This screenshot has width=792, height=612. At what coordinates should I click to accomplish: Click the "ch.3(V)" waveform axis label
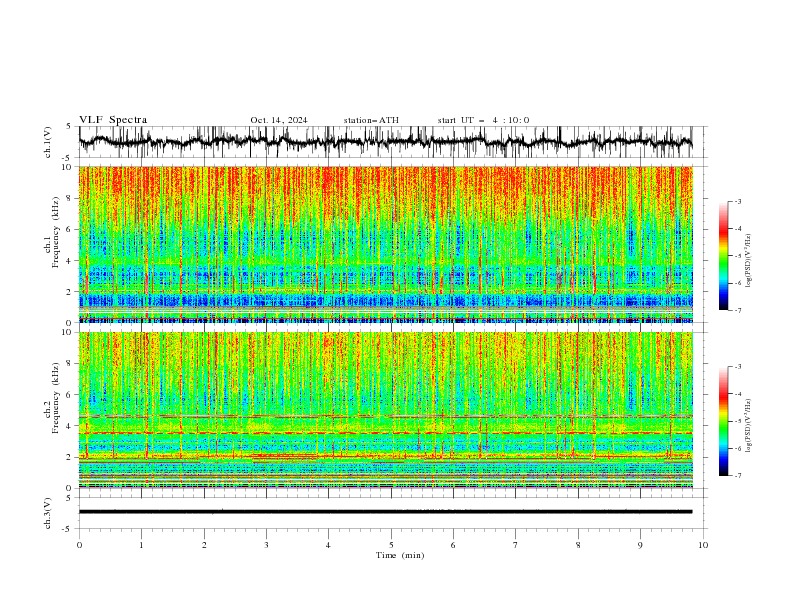tap(48, 513)
